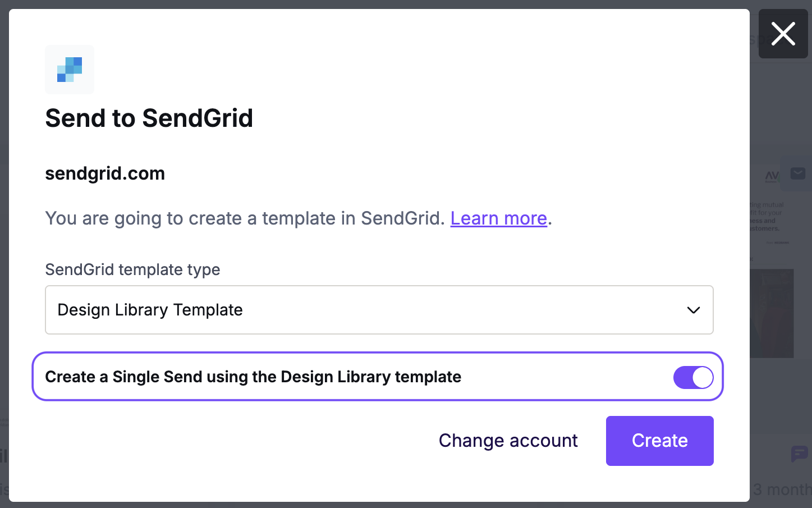Click Change account

[508, 441]
